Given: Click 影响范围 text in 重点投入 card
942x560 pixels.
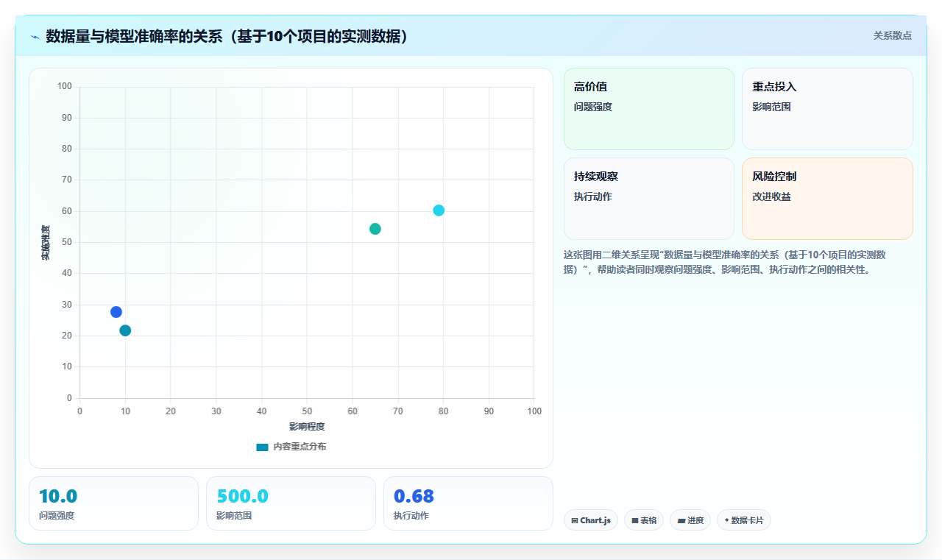Looking at the screenshot, I should pyautogui.click(x=771, y=107).
